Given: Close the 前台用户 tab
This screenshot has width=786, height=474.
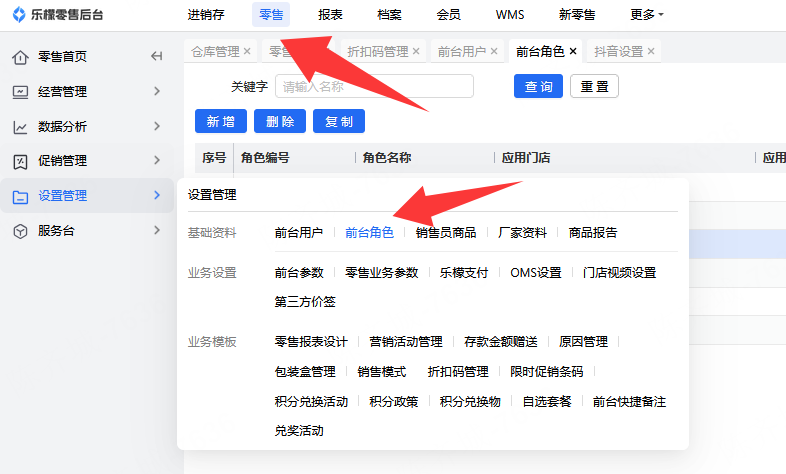Looking at the screenshot, I should click(x=494, y=51).
